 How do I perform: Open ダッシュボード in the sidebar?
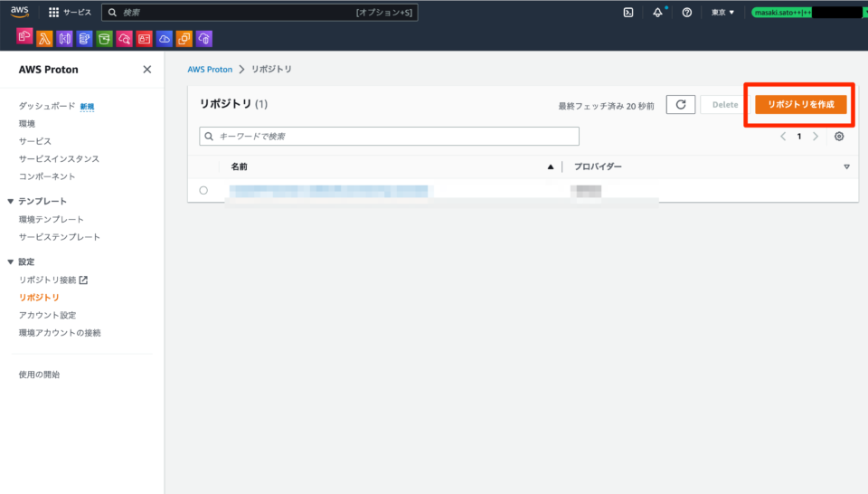coord(47,106)
